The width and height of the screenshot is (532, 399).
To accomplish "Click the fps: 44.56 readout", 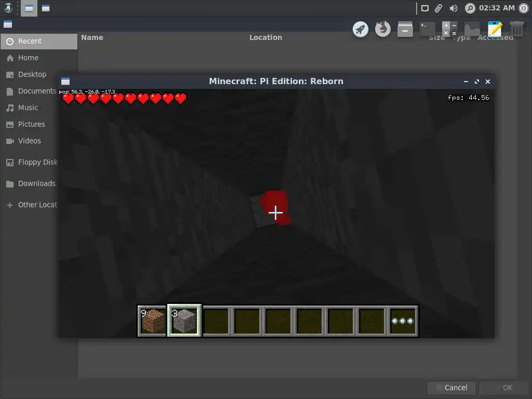I will (469, 98).
